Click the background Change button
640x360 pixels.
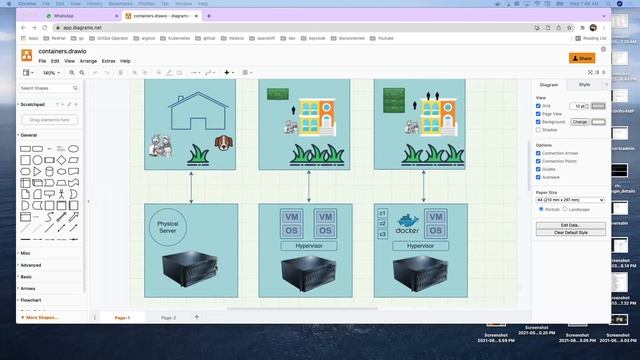[x=580, y=122]
